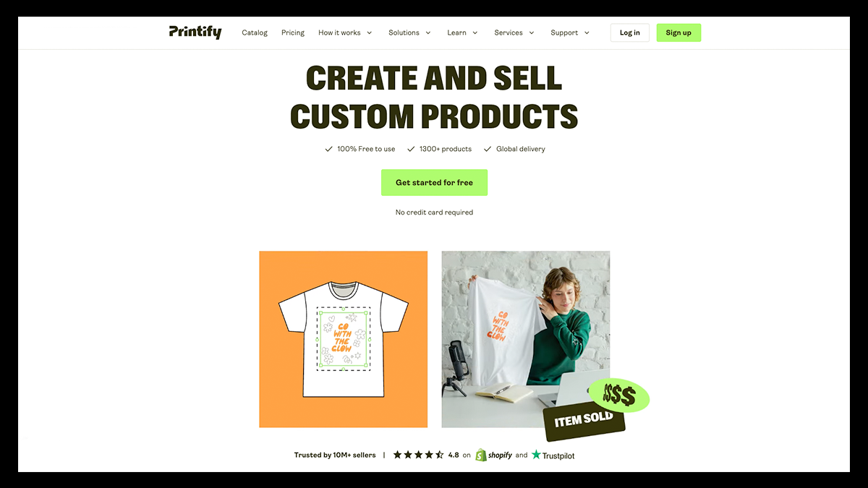Screen dimensions: 868x488
Task: Click the checkmark beside 100% Free to use
Action: 329,149
